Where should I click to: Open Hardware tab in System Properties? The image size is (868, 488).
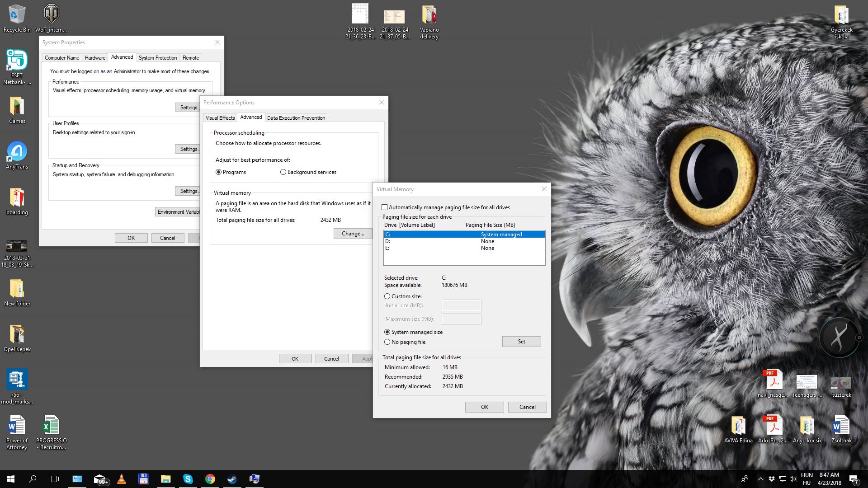point(95,58)
